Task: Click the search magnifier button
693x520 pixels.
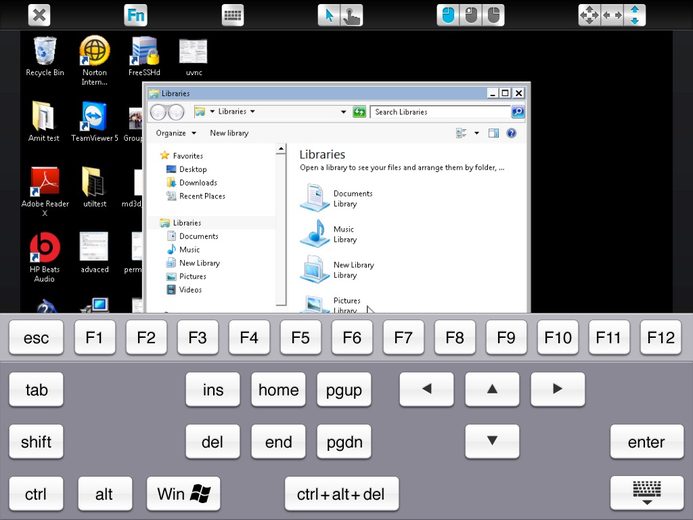Action: click(x=518, y=112)
